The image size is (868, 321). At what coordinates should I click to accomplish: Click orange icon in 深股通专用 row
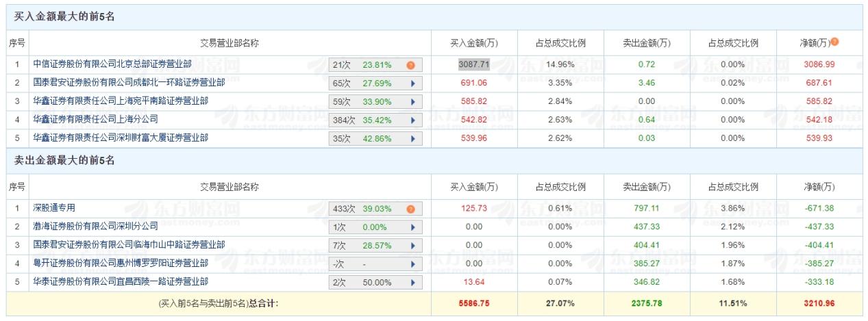click(410, 208)
